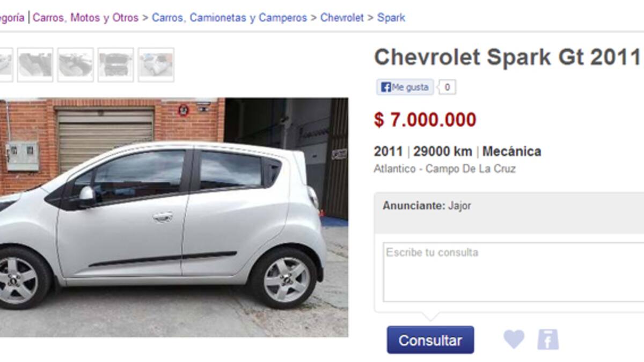Open the partially visible first thumbnail

[6, 65]
